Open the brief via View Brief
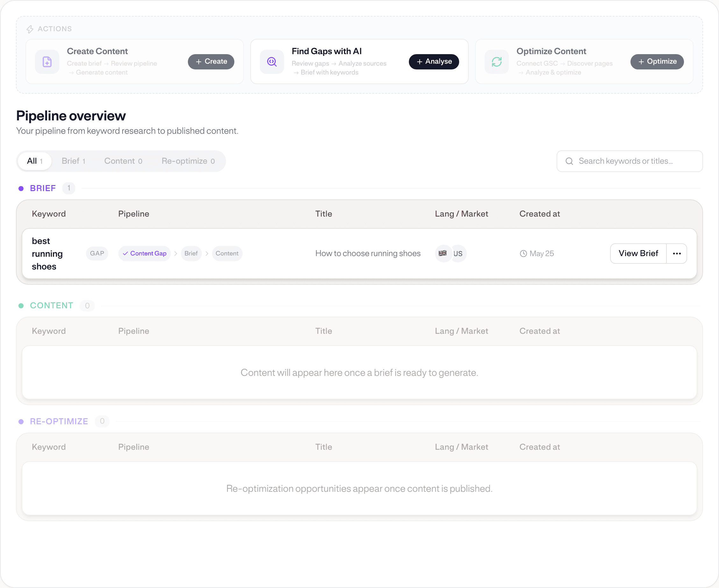This screenshot has width=719, height=588. [x=638, y=253]
